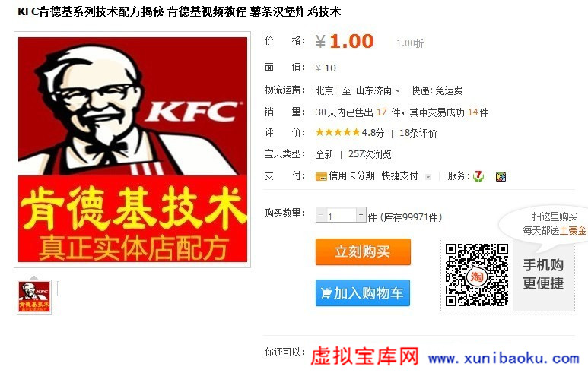The width and height of the screenshot is (588, 373).
Task: Select the small KFC thumbnail image
Action: tap(34, 297)
